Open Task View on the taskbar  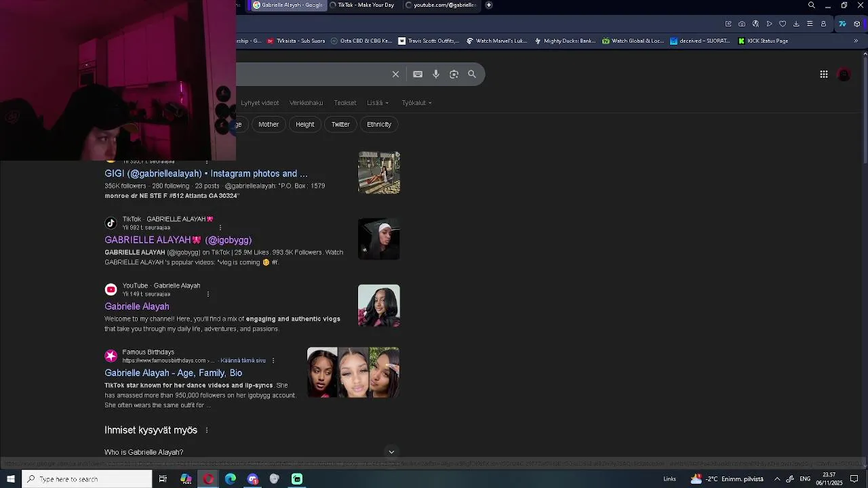pyautogui.click(x=163, y=479)
